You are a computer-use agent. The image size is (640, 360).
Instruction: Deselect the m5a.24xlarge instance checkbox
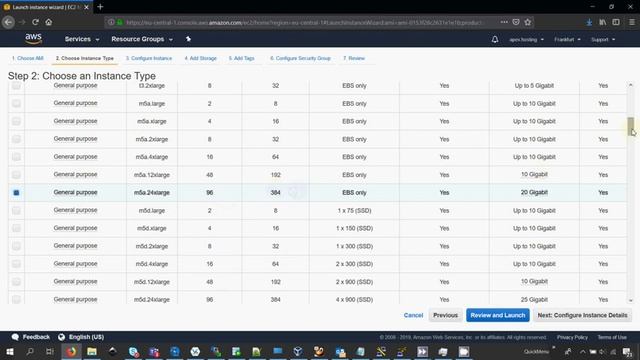[16, 193]
